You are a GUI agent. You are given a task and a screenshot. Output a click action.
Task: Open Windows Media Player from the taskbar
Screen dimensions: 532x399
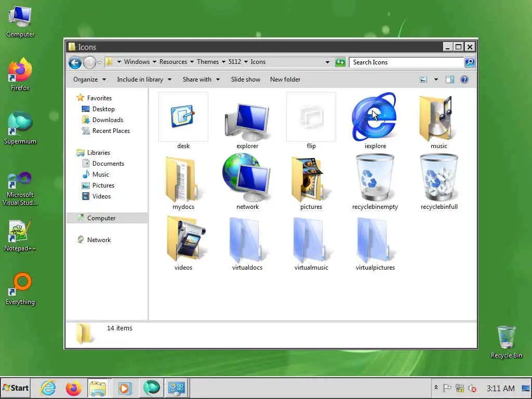click(x=125, y=388)
